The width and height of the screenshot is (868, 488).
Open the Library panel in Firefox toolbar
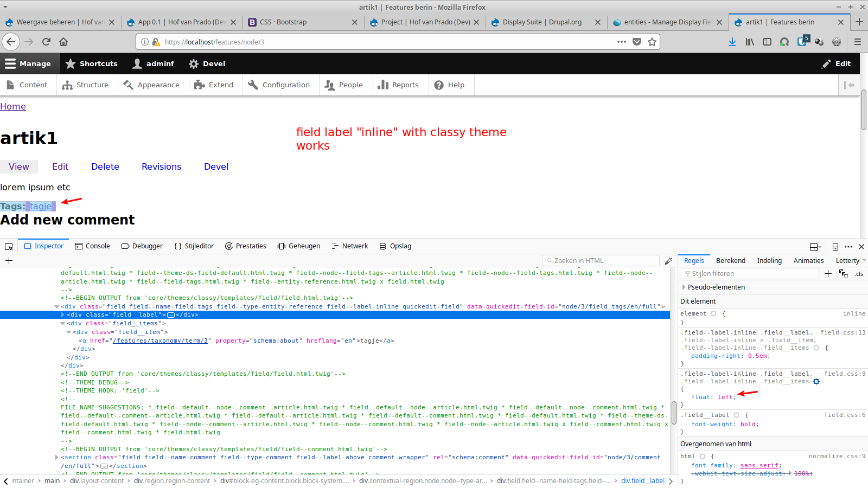click(750, 42)
